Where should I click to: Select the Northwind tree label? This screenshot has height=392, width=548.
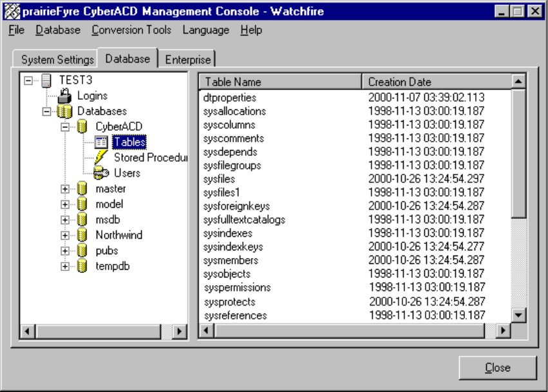119,235
